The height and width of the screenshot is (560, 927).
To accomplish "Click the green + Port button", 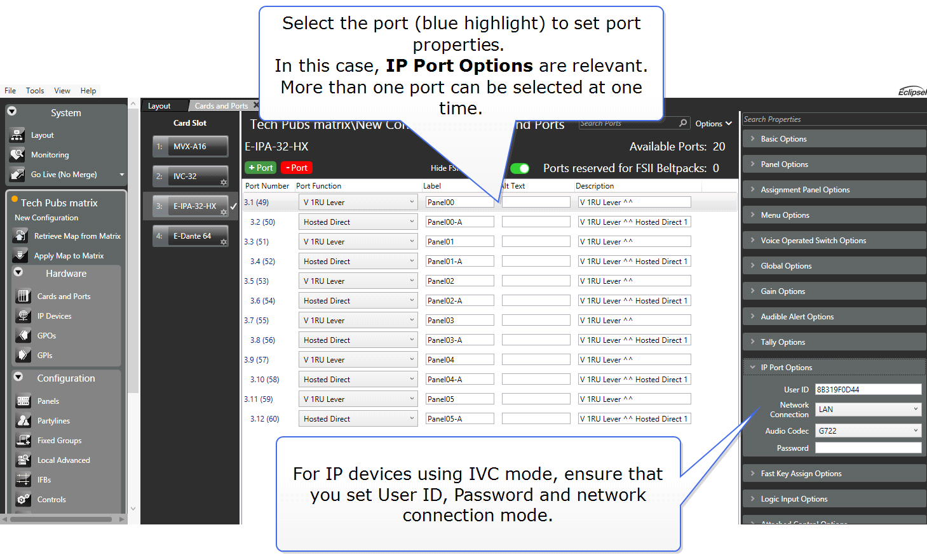I will (261, 168).
